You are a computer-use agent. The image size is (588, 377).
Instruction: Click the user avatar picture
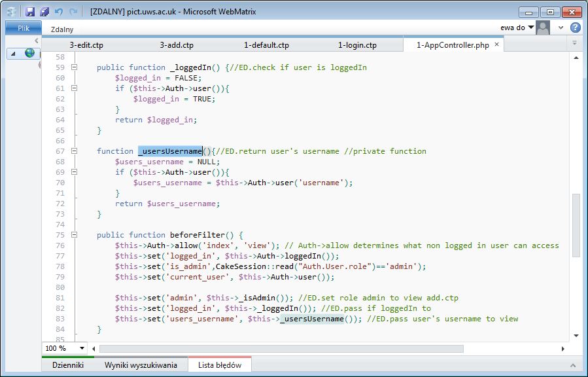click(x=543, y=27)
